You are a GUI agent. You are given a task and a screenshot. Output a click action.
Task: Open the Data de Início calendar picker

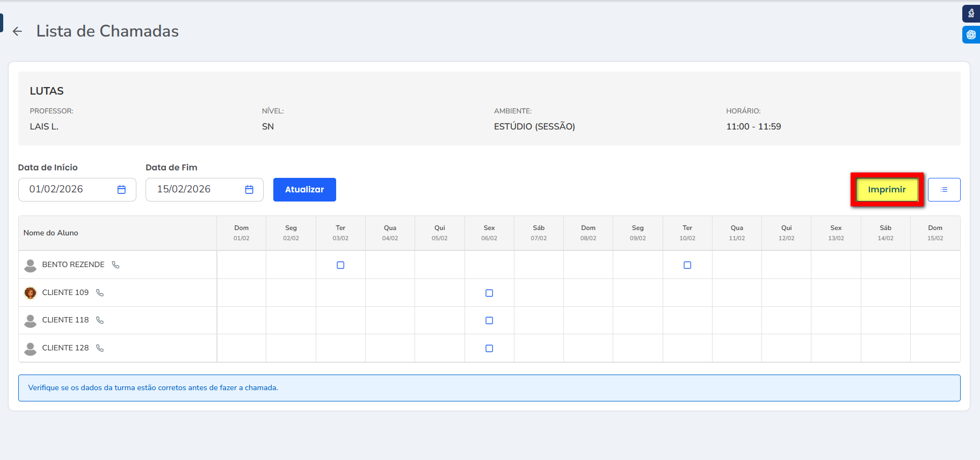[121, 190]
